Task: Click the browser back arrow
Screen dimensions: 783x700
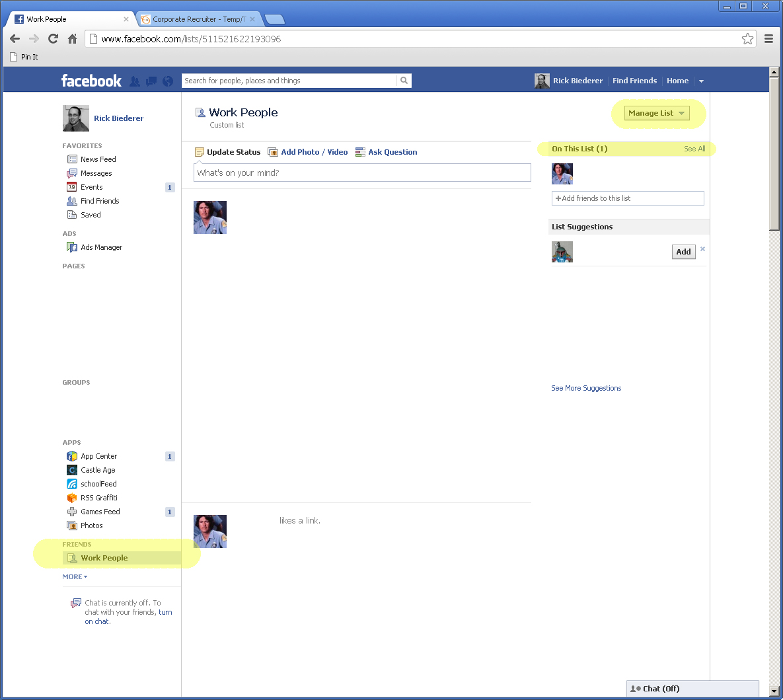Action: 15,38
